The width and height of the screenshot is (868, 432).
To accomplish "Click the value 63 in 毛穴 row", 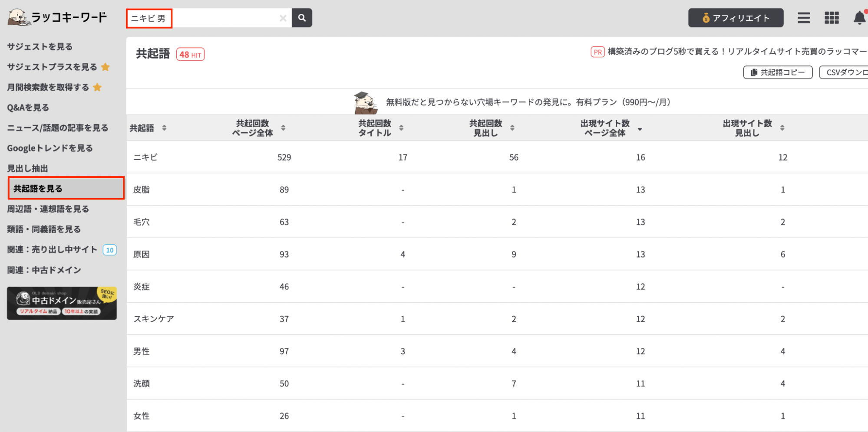I will [284, 222].
